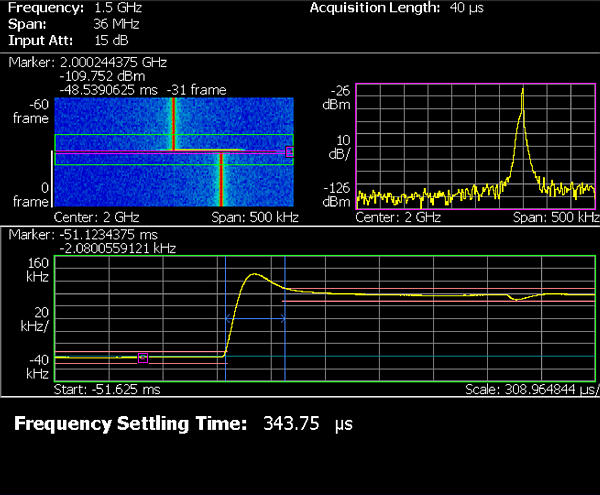Click the magenta marker box on the spectrogram
The image size is (600, 495).
289,152
